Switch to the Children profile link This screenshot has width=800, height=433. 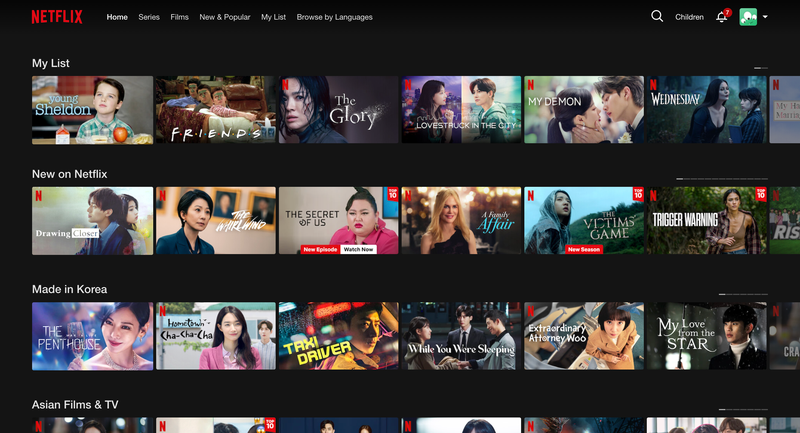click(x=689, y=17)
